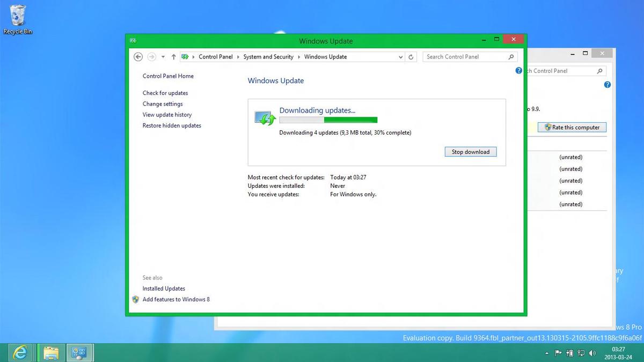Screen dimensions: 644x362
Task: Open Installed Updates link
Action: click(164, 289)
